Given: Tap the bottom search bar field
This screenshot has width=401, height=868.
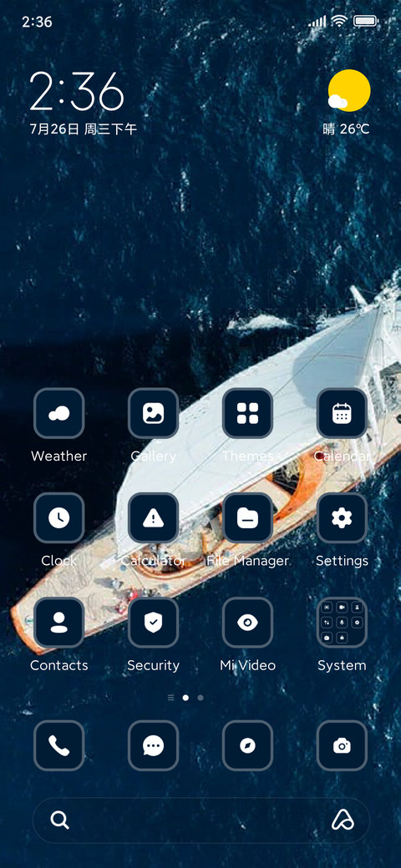Looking at the screenshot, I should pos(201,820).
